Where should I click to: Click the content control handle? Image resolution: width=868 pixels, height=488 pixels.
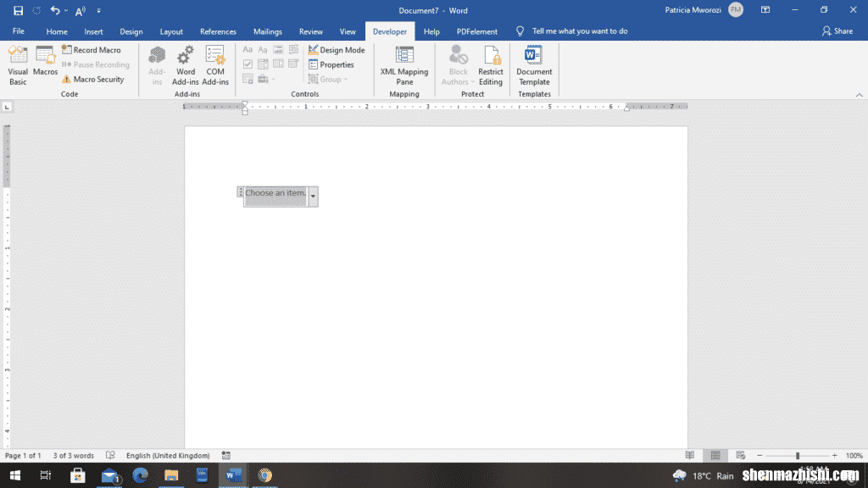tap(240, 192)
